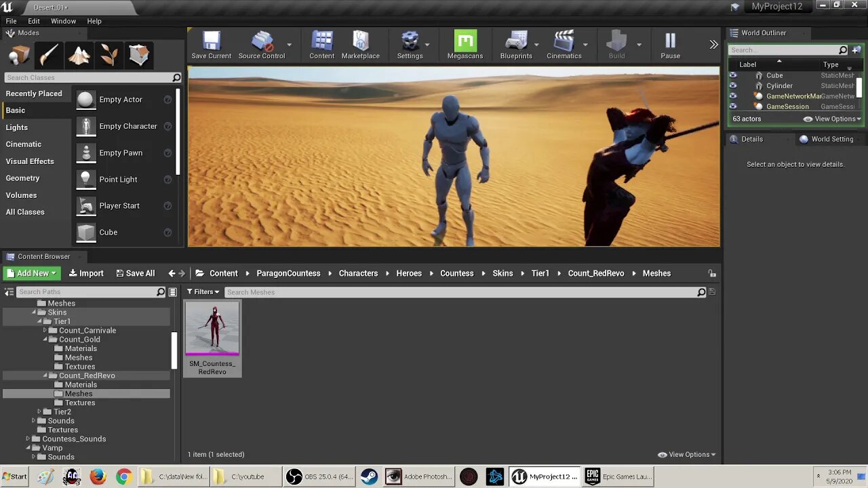Screen dimensions: 868x488
Task: Select the Place mode icon
Action: 19,55
